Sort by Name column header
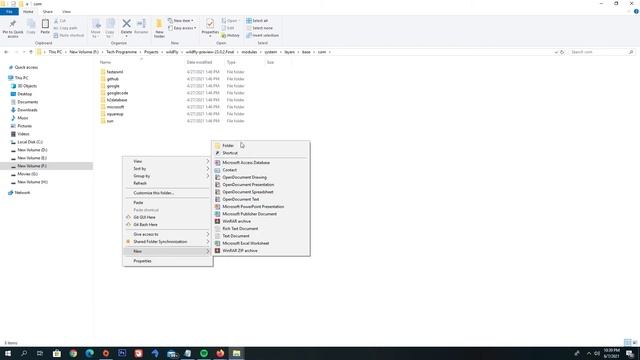 tap(105, 62)
